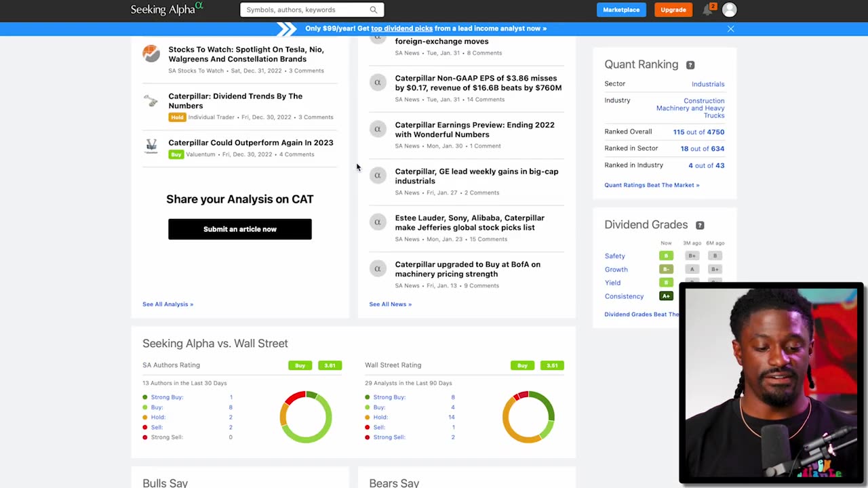This screenshot has height=488, width=868.
Task: Click 14 Comments on Non-GAAP EPS news
Action: click(486, 100)
